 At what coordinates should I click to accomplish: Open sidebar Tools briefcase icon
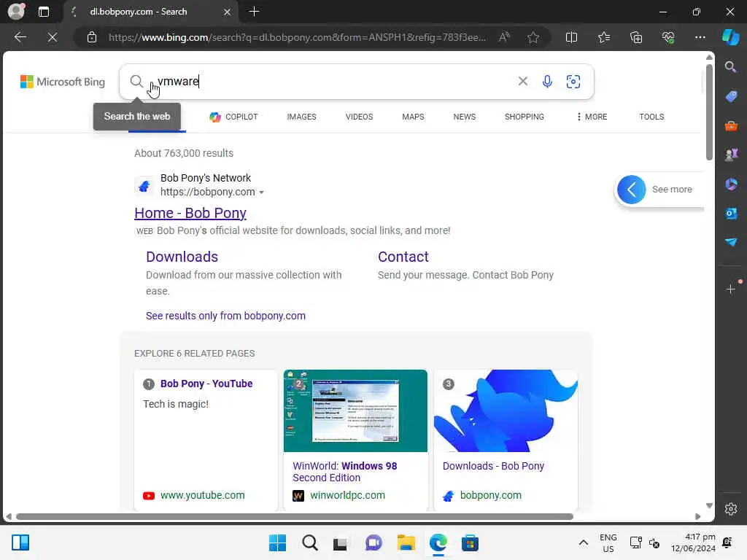pyautogui.click(x=731, y=125)
